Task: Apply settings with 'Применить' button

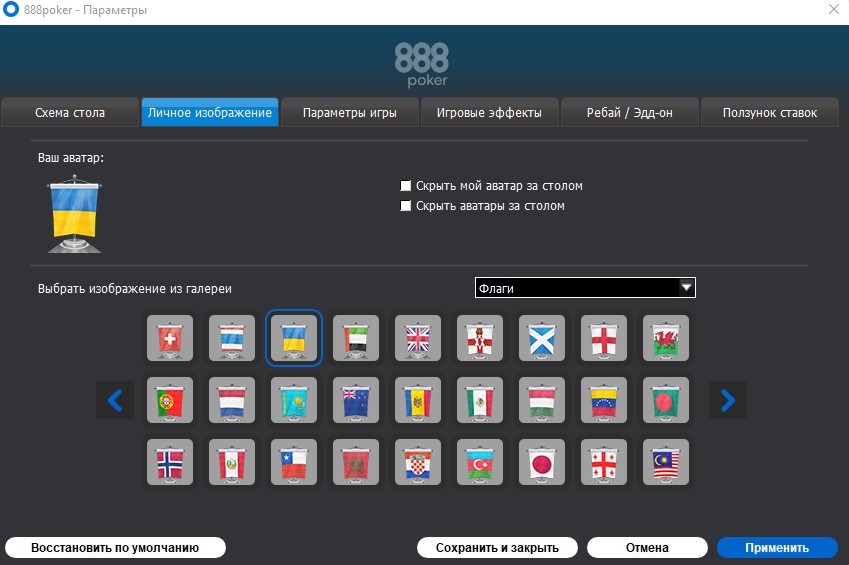Action: point(778,548)
